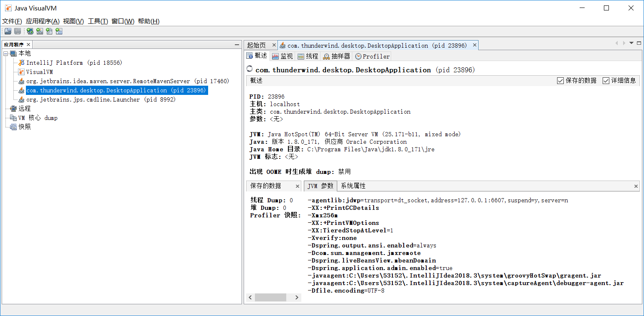Select jps.cmdline.Launcher (pid 8992) in tree

pyautogui.click(x=101, y=99)
